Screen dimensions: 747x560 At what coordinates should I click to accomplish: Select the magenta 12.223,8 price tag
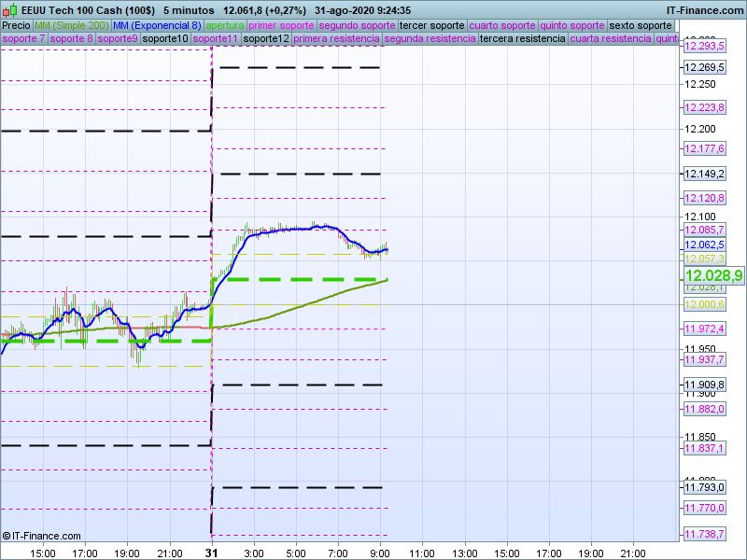(x=704, y=107)
